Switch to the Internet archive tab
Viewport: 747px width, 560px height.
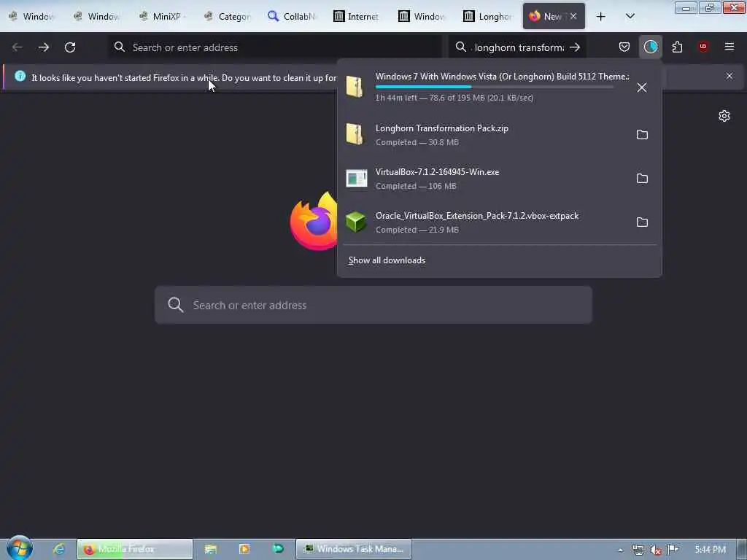pyautogui.click(x=357, y=16)
